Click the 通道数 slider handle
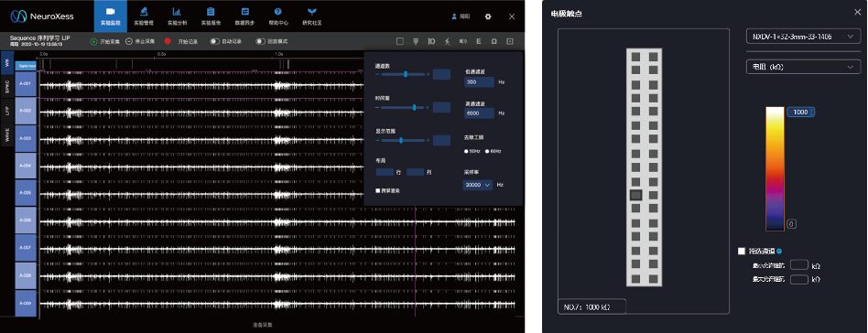This screenshot has width=868, height=333. point(406,74)
